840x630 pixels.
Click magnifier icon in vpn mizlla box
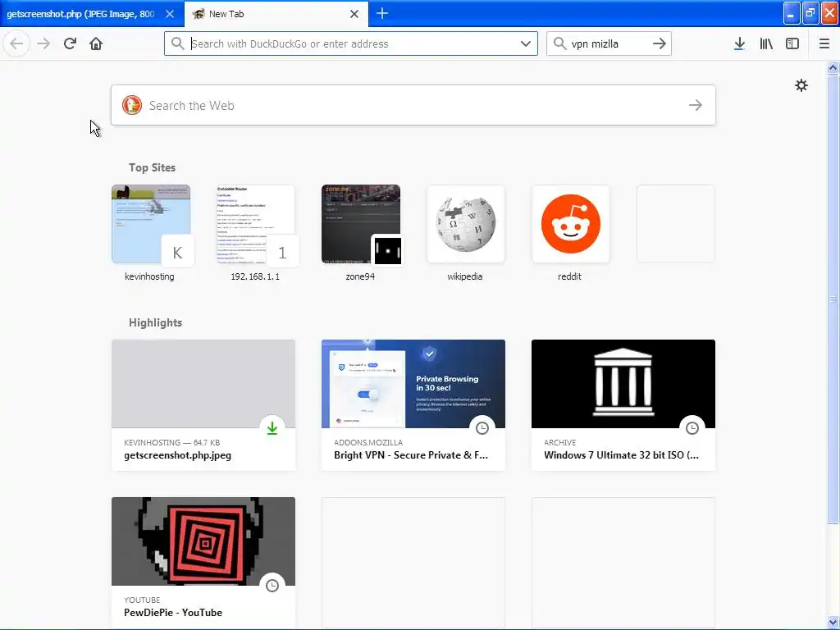(559, 43)
